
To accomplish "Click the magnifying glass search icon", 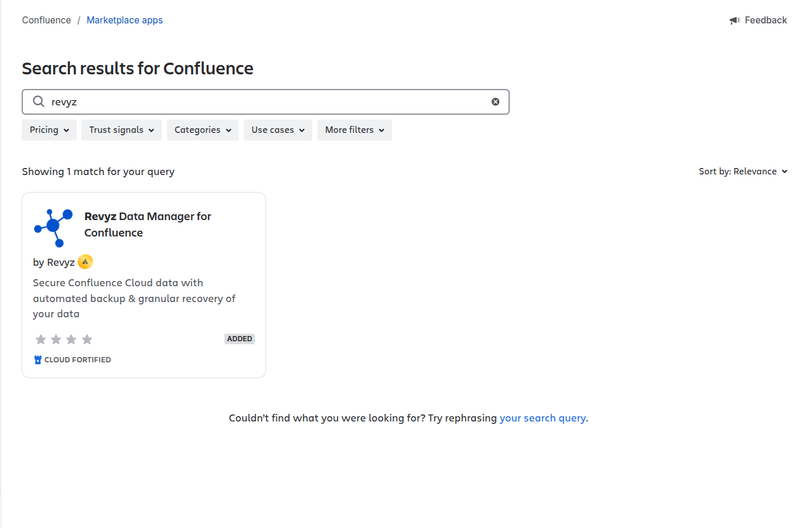I will tap(39, 102).
